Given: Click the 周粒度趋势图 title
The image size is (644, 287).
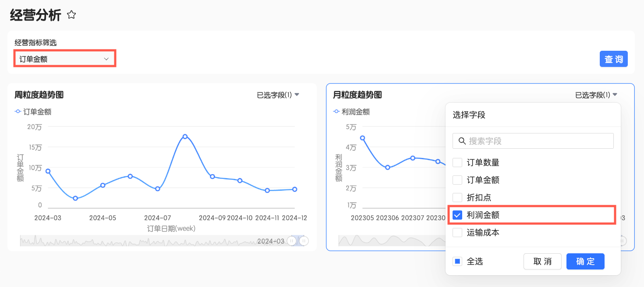Looking at the screenshot, I should tap(39, 94).
